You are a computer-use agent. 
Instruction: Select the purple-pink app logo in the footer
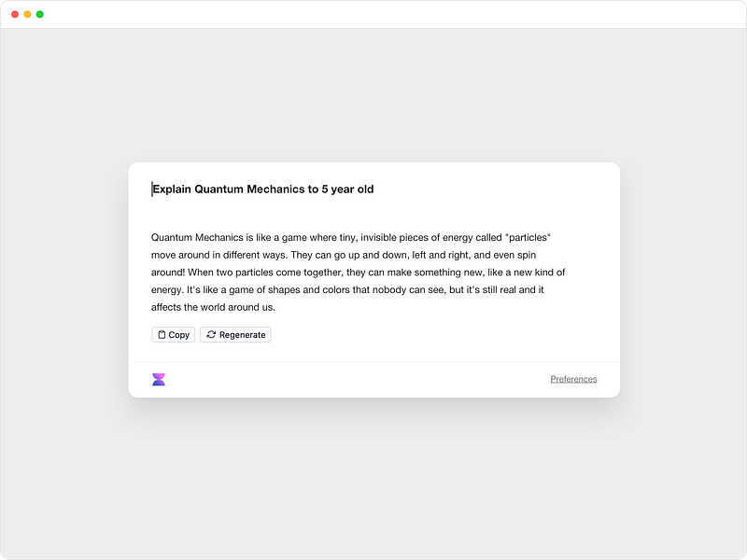159,377
